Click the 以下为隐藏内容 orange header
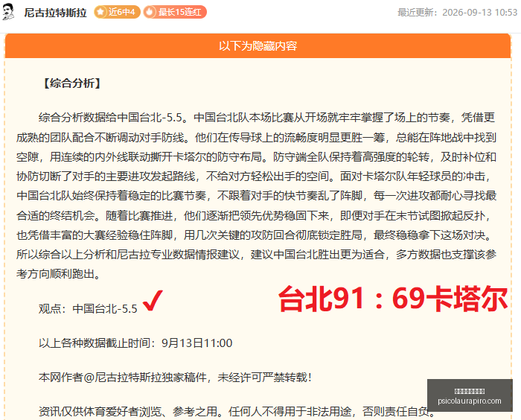This screenshot has width=521, height=420. [x=258, y=46]
